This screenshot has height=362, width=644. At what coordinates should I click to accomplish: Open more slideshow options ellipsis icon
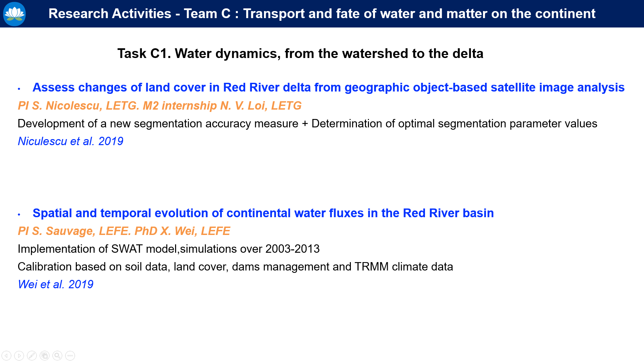click(70, 356)
